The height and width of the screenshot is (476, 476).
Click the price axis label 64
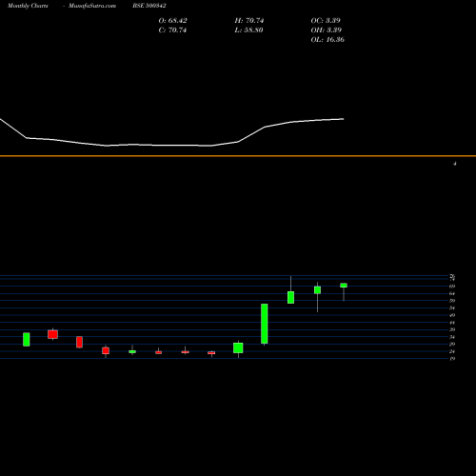(x=452, y=293)
